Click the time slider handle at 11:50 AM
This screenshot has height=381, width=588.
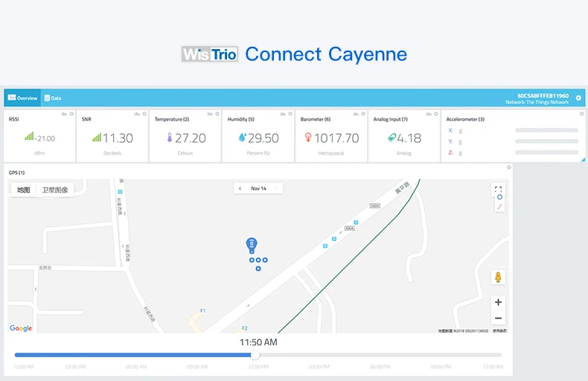click(x=255, y=355)
